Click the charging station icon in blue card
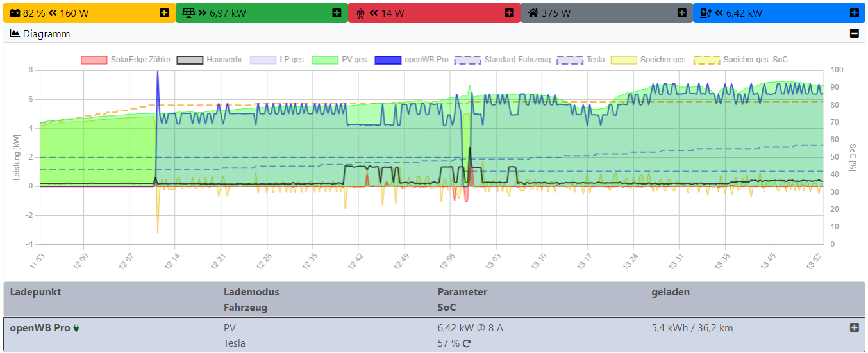This screenshot has width=868, height=353. tap(705, 13)
